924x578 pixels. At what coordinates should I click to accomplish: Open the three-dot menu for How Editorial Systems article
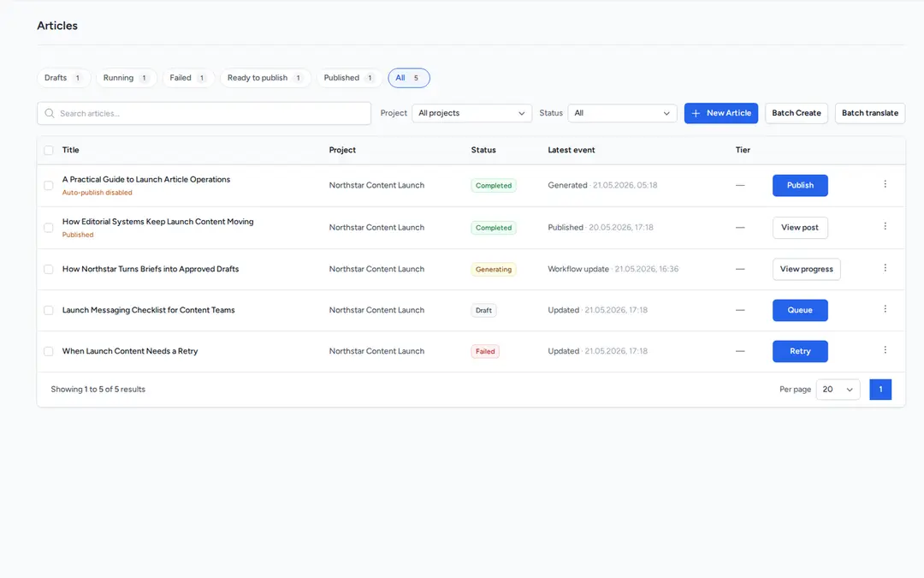pos(885,226)
